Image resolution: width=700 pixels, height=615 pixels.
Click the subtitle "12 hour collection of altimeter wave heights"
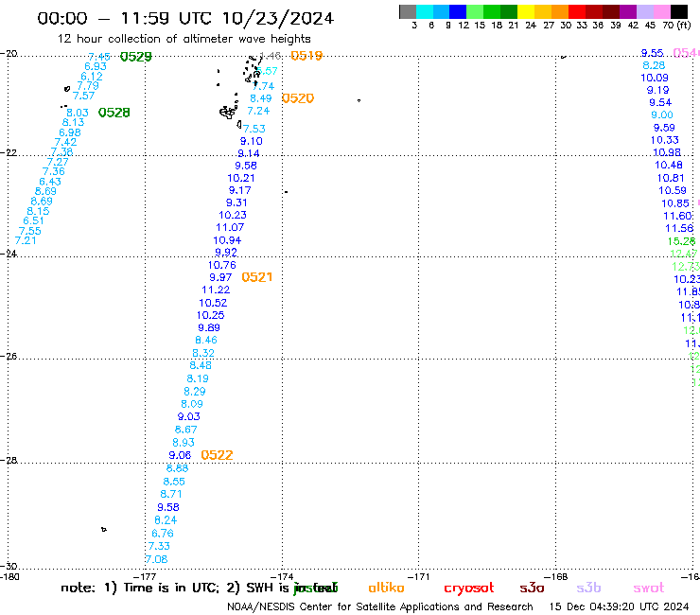[184, 39]
